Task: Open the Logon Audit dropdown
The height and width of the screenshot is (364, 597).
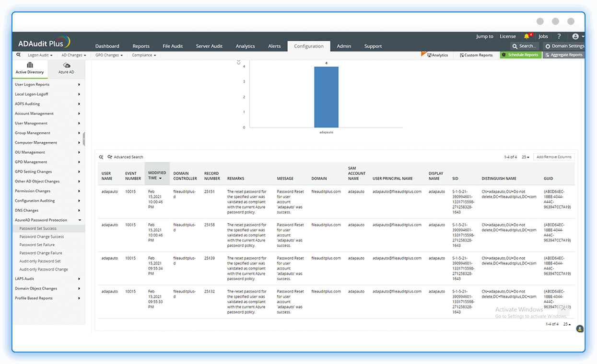Action: coord(40,55)
